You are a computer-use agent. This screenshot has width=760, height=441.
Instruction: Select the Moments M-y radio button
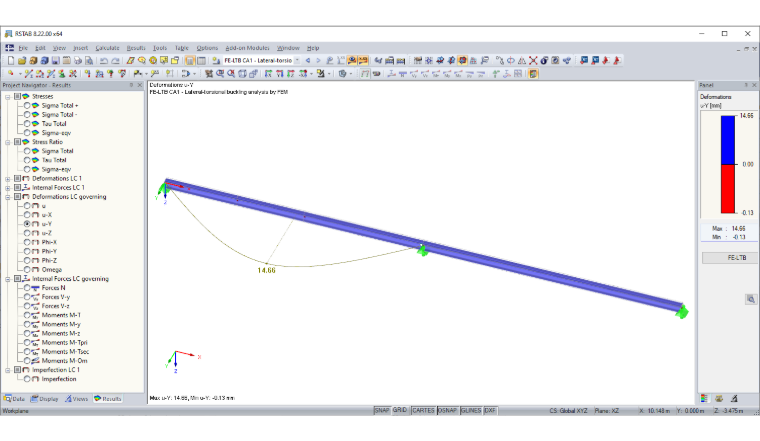pos(27,324)
